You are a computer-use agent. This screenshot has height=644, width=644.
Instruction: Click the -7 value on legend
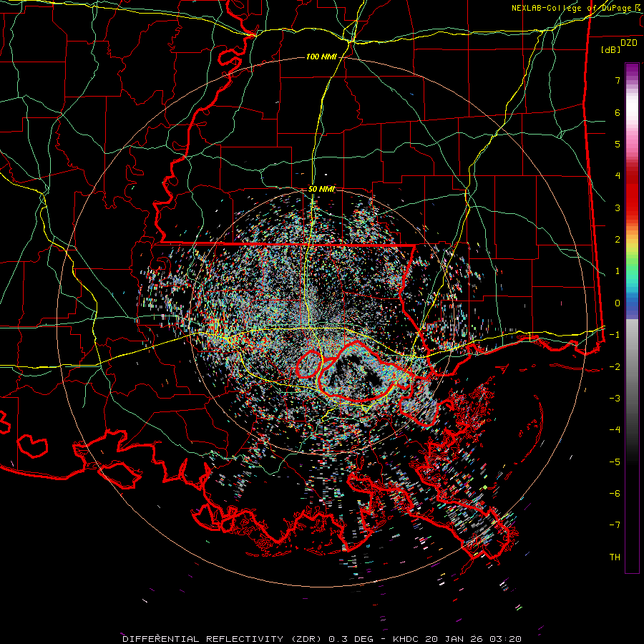(x=615, y=525)
